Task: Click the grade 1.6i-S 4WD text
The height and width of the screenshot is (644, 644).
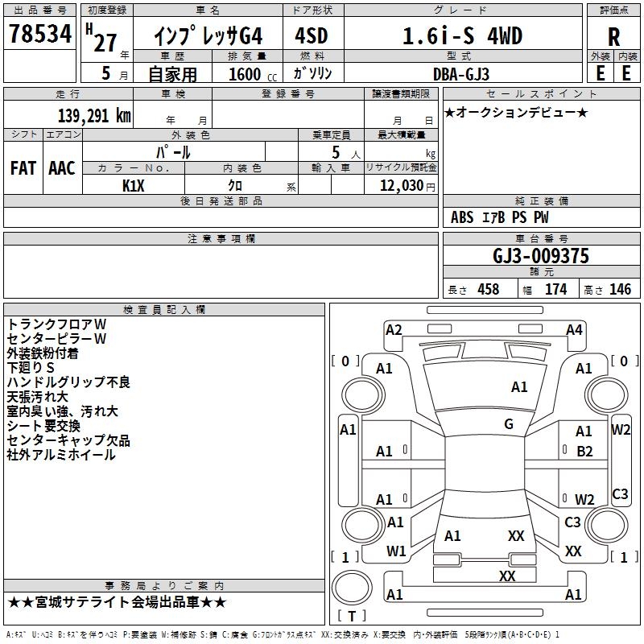Action: 462,35
